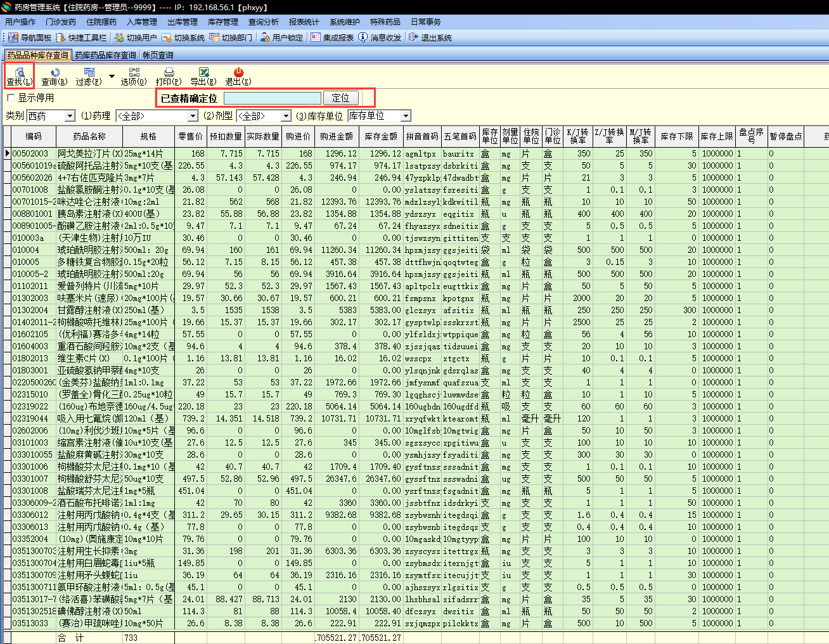Click the 已查精确定位 text input field
This screenshot has width=829, height=644.
click(x=273, y=98)
